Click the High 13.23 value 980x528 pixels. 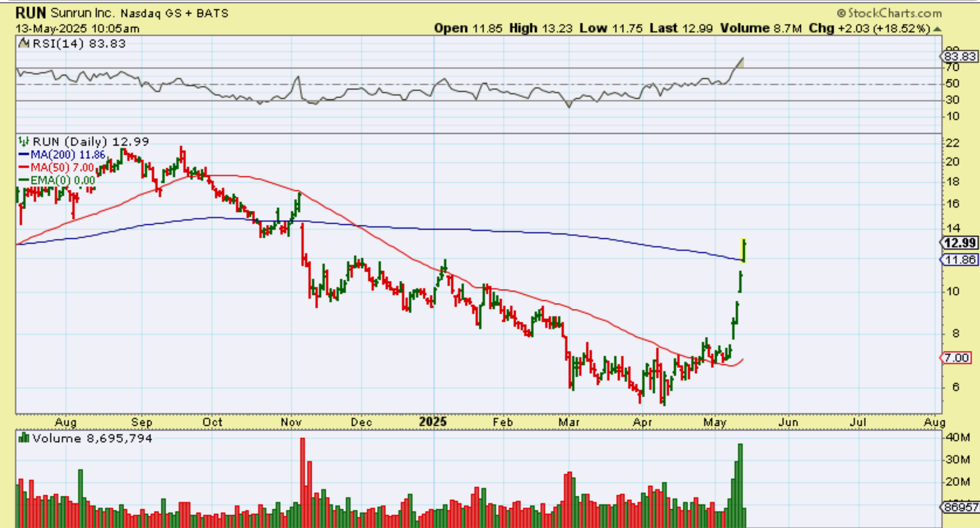point(541,29)
